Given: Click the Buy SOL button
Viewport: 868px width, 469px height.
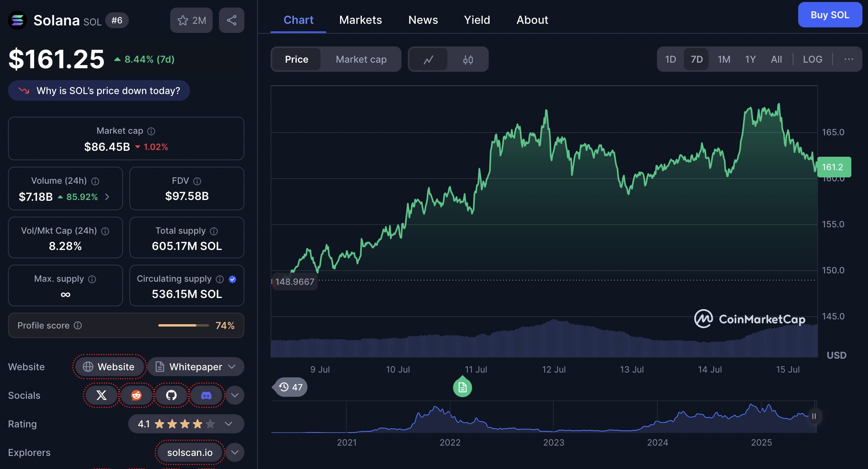Looking at the screenshot, I should (x=830, y=15).
